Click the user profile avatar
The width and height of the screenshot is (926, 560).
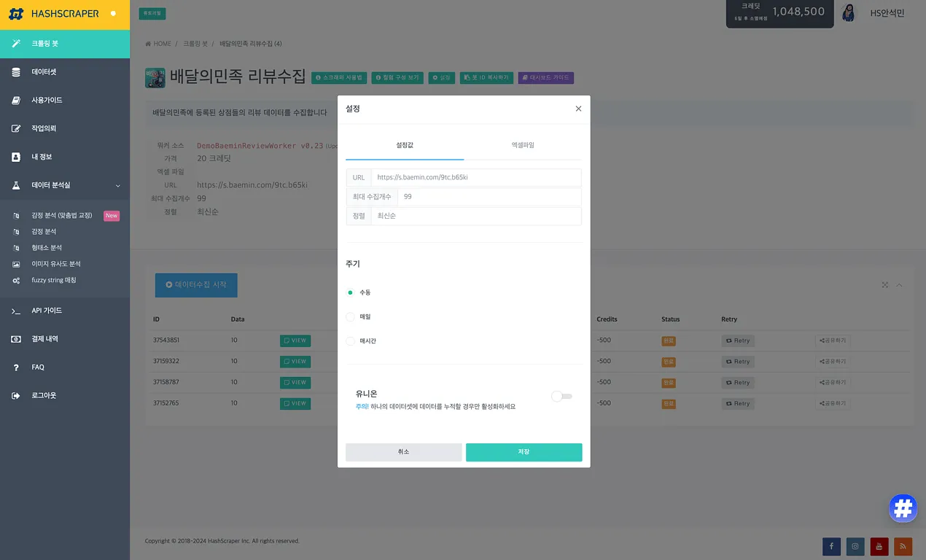[x=848, y=13]
